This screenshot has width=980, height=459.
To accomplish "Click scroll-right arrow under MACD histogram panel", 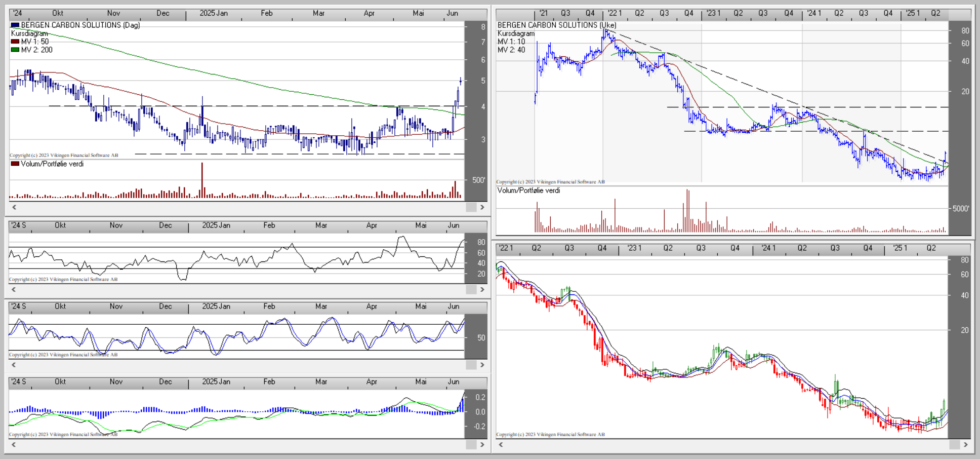I will tap(482, 444).
